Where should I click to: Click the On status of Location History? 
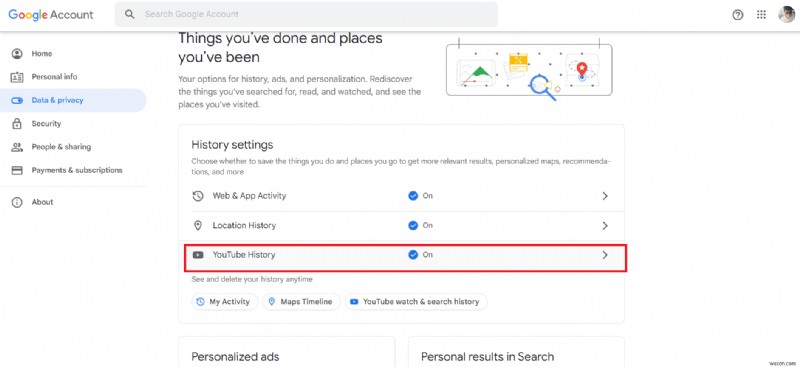[428, 225]
